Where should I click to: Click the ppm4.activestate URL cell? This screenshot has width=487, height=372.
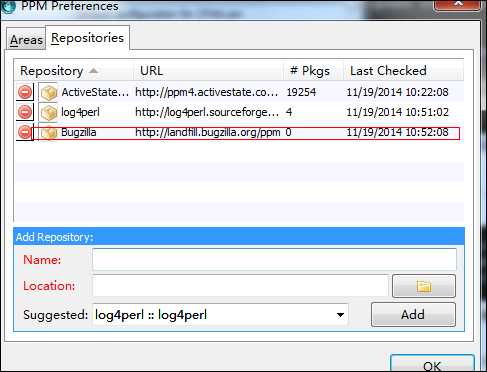coord(207,92)
